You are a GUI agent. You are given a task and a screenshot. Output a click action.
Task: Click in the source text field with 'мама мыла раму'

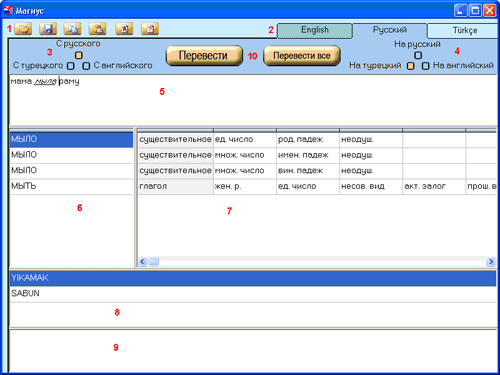(253, 100)
